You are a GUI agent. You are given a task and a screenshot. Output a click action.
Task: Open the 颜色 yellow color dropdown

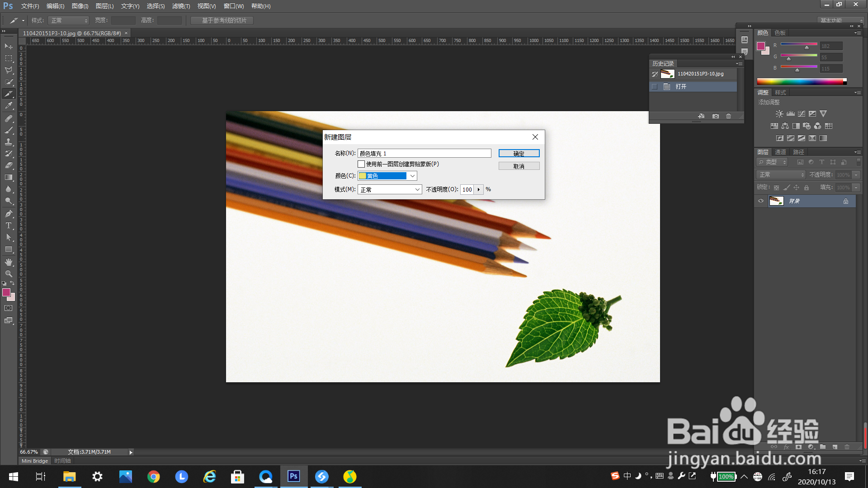click(387, 176)
